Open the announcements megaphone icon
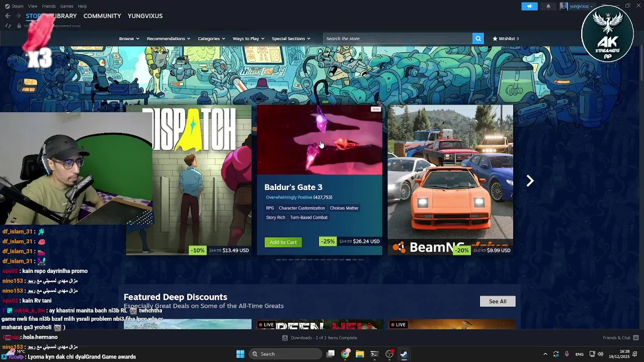The height and width of the screenshot is (362, 644). pyautogui.click(x=529, y=6)
